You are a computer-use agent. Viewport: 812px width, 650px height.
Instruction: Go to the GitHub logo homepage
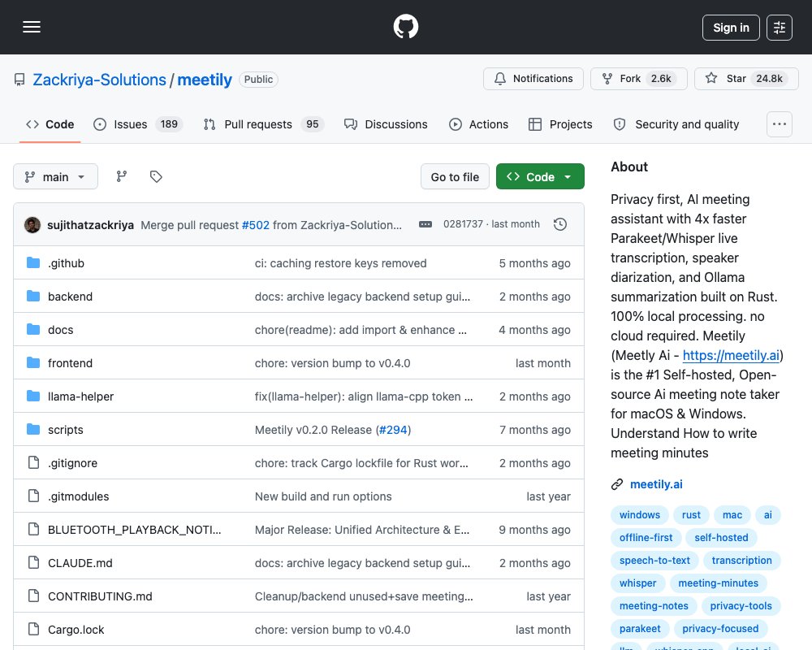405,27
